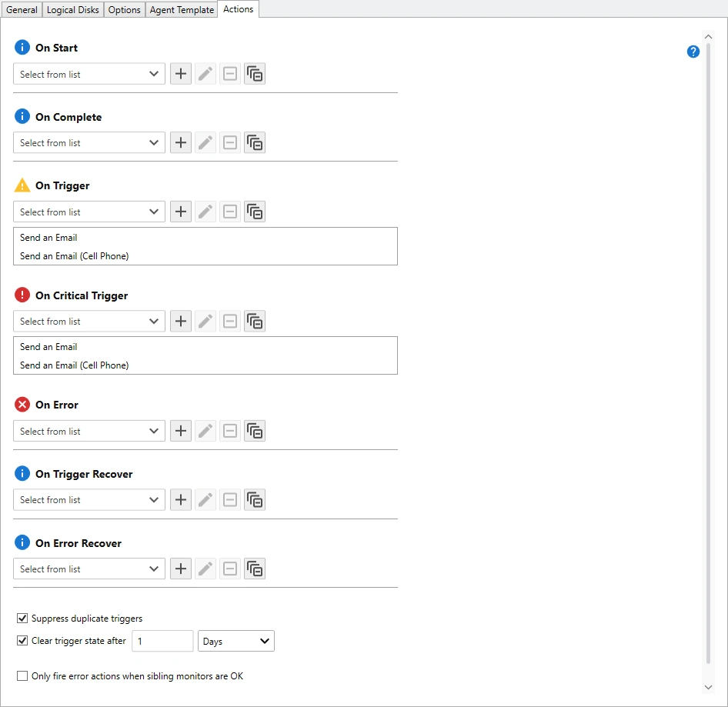Toggle the Clear trigger state after checkbox

tap(22, 640)
